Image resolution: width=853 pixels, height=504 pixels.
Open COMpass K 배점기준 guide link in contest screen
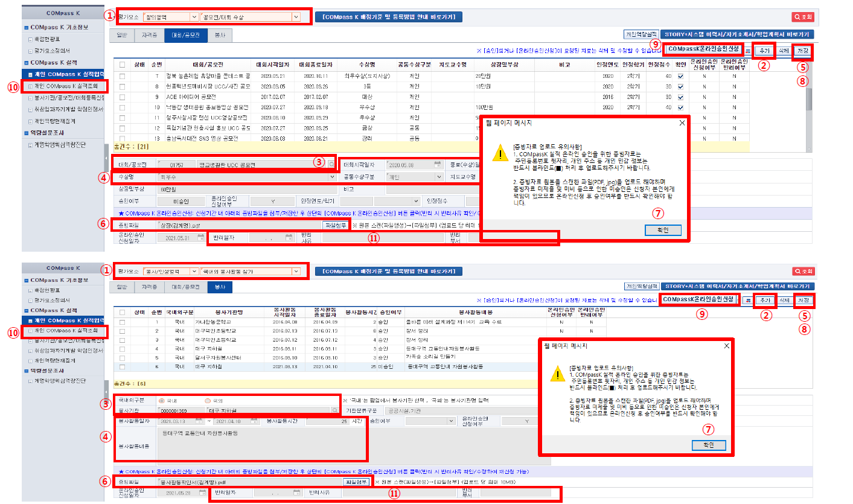click(389, 17)
